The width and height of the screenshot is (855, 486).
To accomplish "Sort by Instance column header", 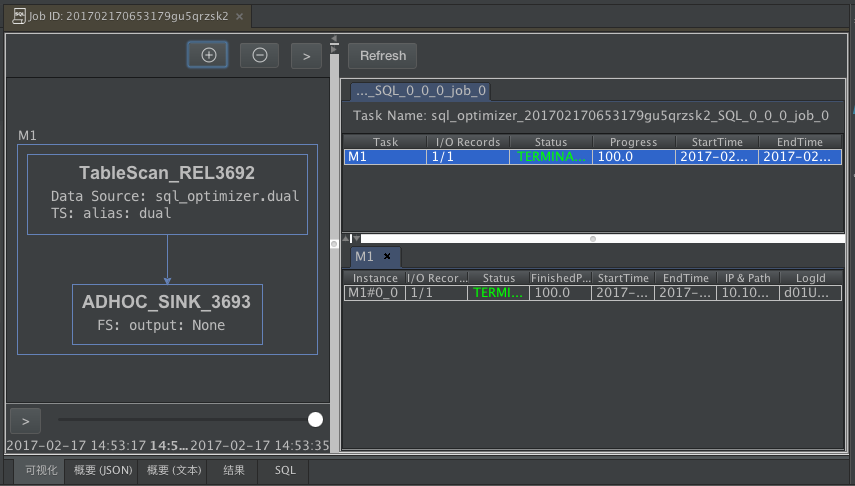I will click(x=375, y=278).
